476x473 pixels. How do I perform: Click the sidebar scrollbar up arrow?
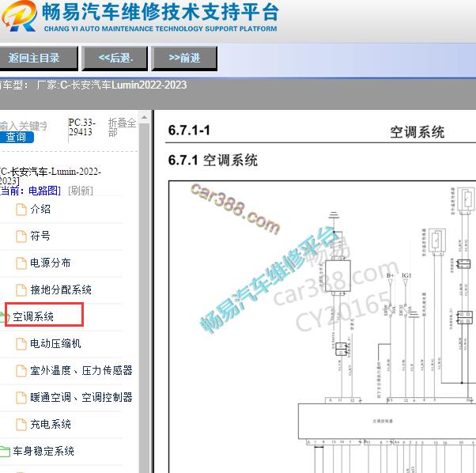[x=145, y=117]
